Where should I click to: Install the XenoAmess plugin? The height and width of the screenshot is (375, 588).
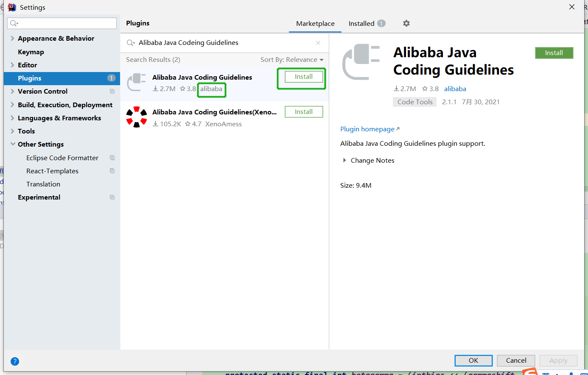pos(304,112)
